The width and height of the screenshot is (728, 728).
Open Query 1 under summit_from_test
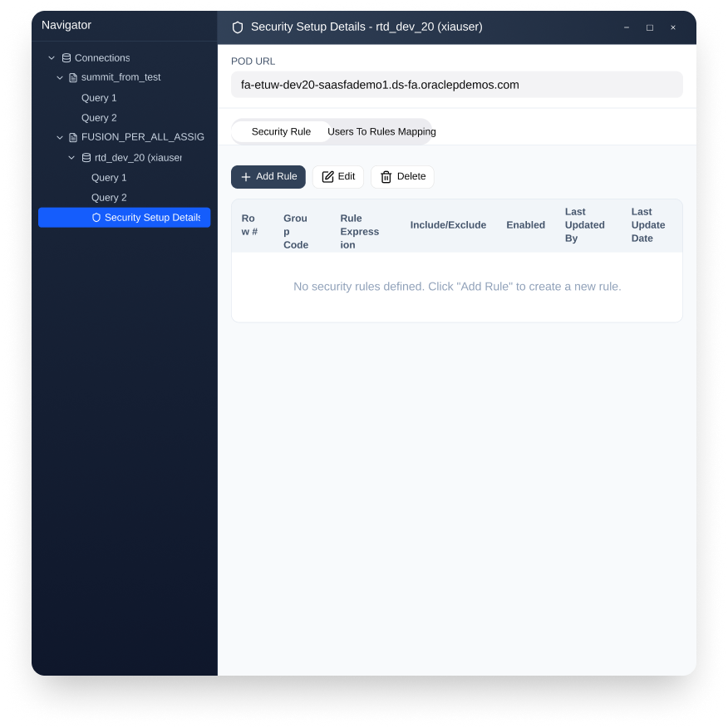coord(99,98)
